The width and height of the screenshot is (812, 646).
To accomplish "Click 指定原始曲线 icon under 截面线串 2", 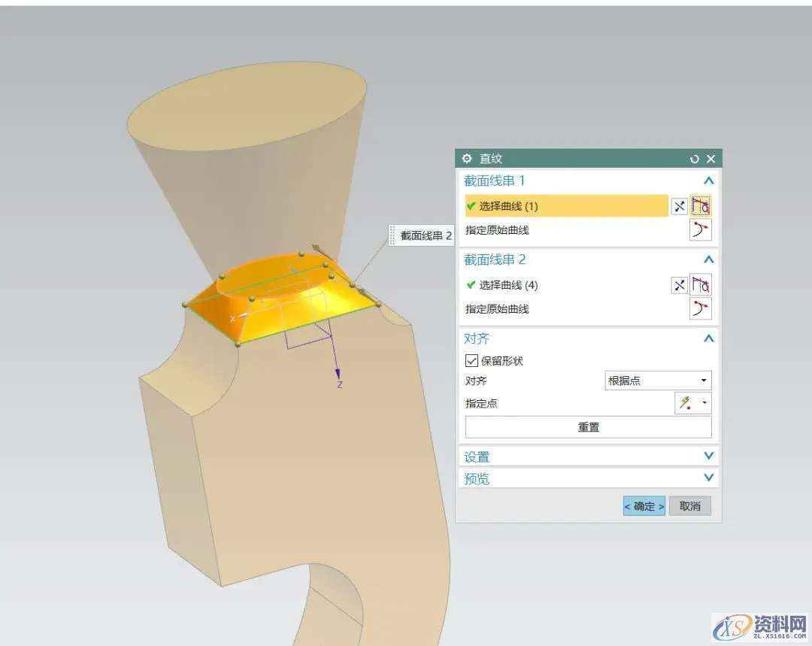I will coord(701,308).
